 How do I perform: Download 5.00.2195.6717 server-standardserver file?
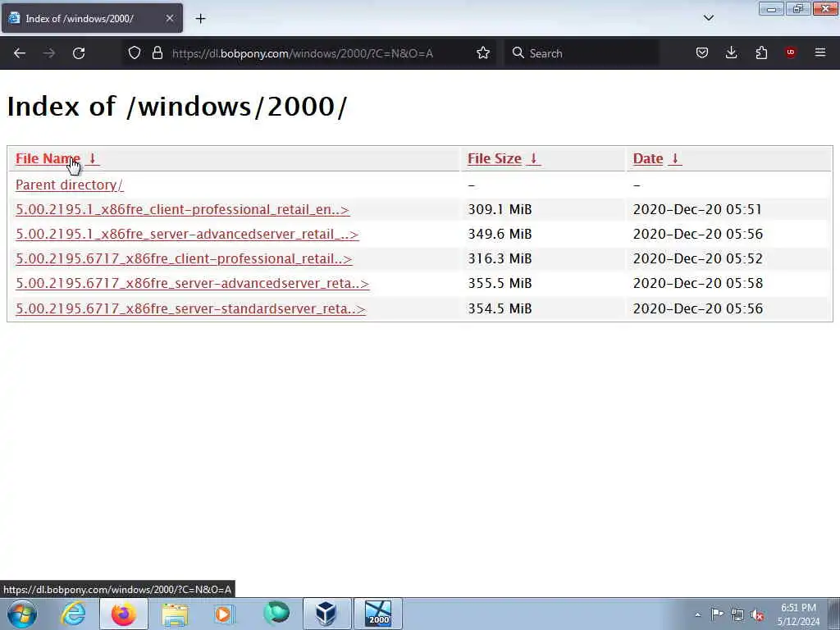pyautogui.click(x=190, y=309)
